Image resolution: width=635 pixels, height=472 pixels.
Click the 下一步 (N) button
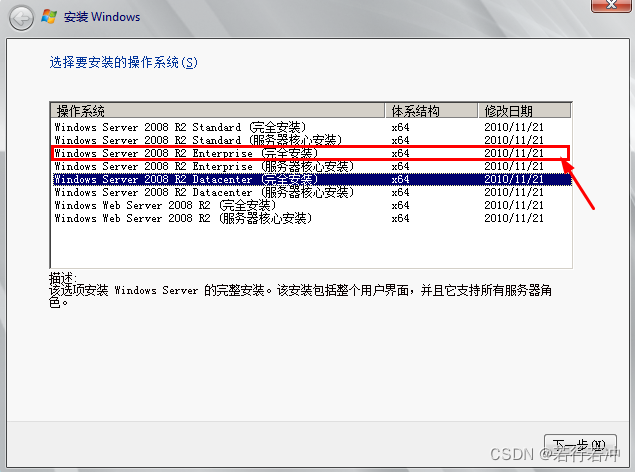[580, 446]
